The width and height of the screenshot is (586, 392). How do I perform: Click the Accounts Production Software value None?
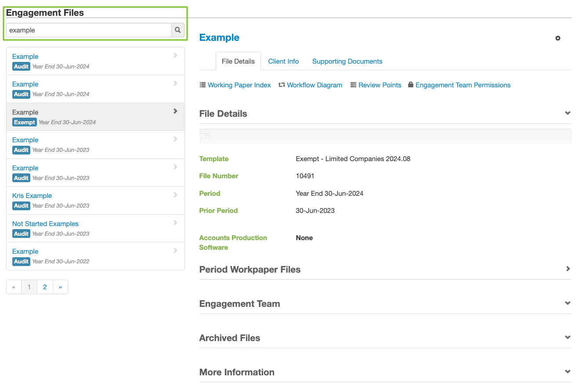coord(304,238)
